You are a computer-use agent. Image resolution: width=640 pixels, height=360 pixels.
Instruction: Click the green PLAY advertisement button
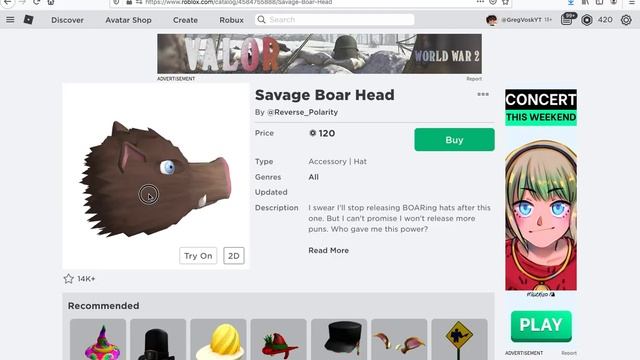(x=541, y=326)
